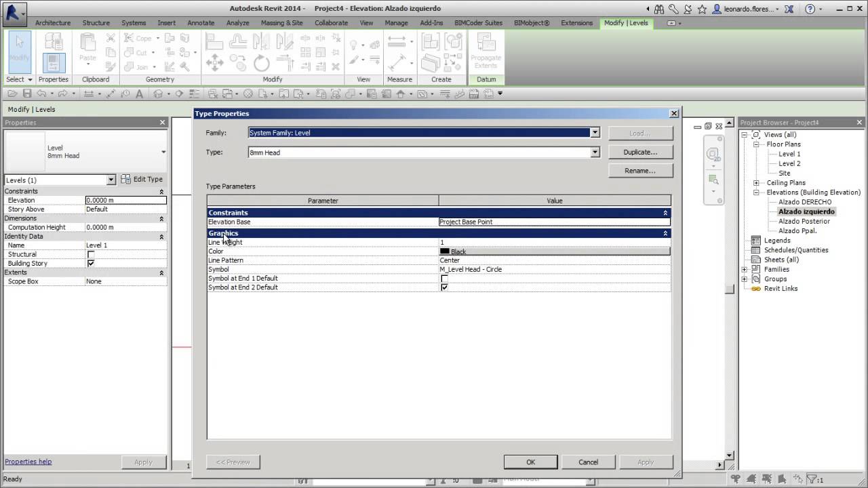Open the Levels (1) filter dropdown
The height and width of the screenshot is (488, 868).
click(x=111, y=180)
